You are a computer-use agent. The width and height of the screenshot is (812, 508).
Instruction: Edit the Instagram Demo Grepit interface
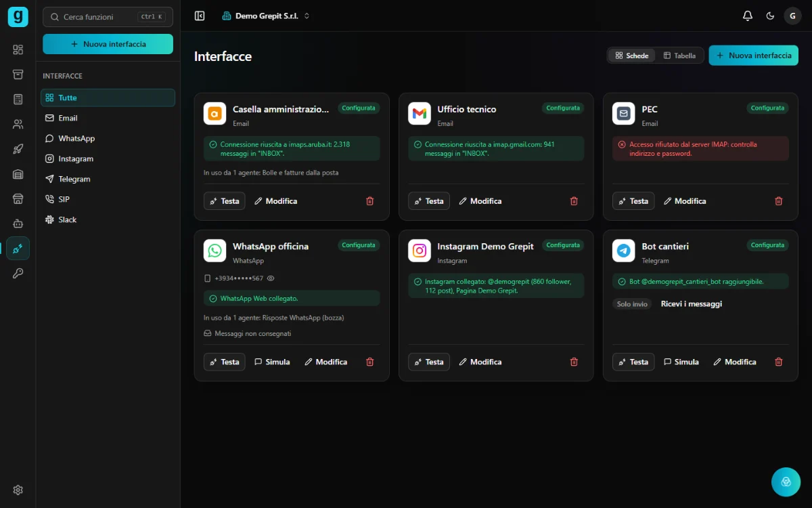click(480, 362)
